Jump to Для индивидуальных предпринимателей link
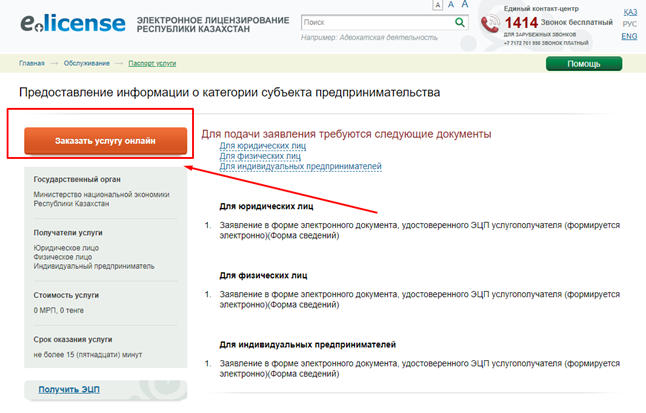Screen dimensions: 646x413 [300, 166]
